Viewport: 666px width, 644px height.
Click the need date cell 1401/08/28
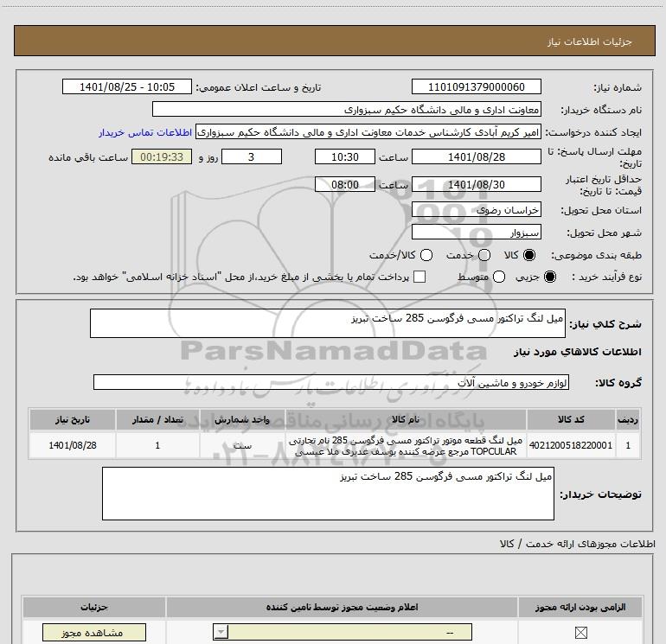72,445
